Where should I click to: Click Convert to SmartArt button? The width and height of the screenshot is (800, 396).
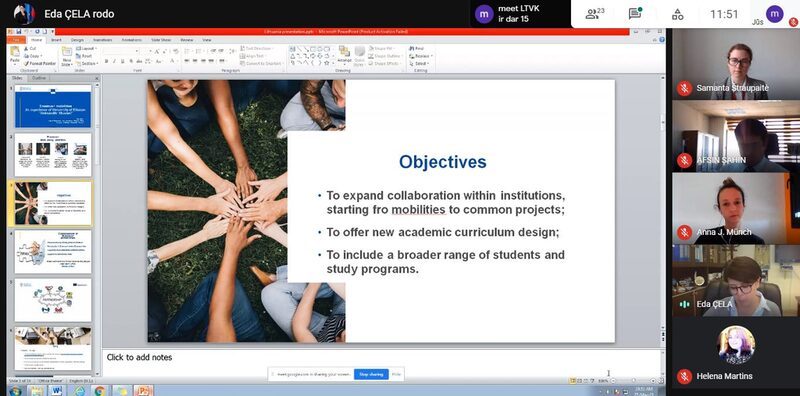pyautogui.click(x=261, y=64)
